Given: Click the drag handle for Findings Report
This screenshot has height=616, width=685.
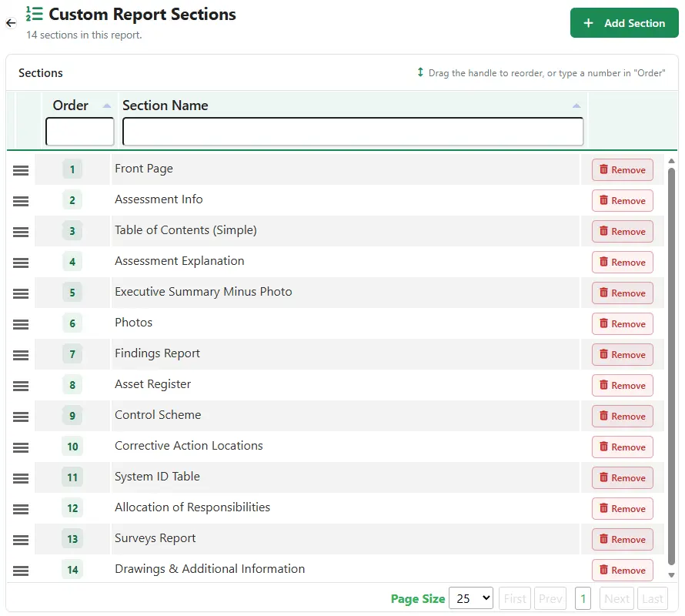Looking at the screenshot, I should (21, 355).
